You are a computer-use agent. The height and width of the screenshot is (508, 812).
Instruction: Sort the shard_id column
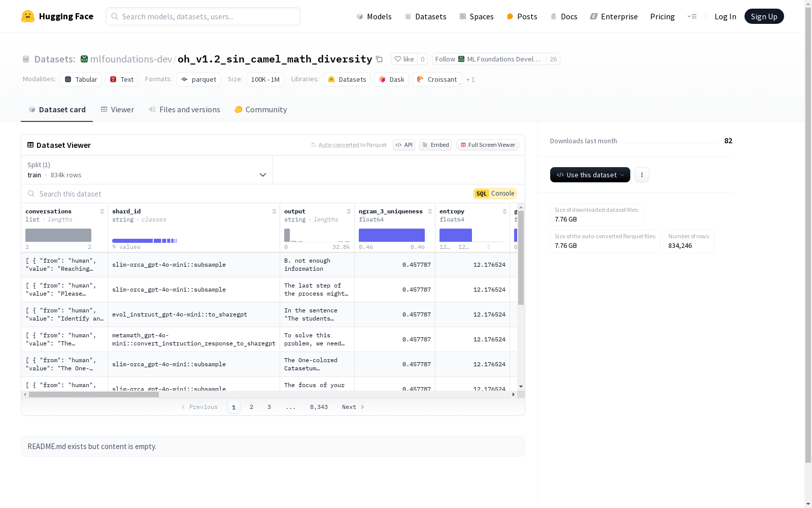[x=274, y=211]
